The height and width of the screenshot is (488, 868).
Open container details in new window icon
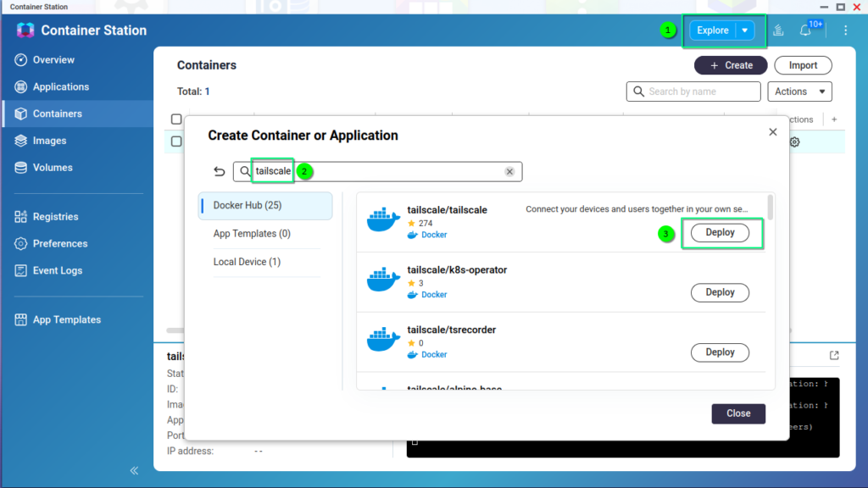[834, 356]
